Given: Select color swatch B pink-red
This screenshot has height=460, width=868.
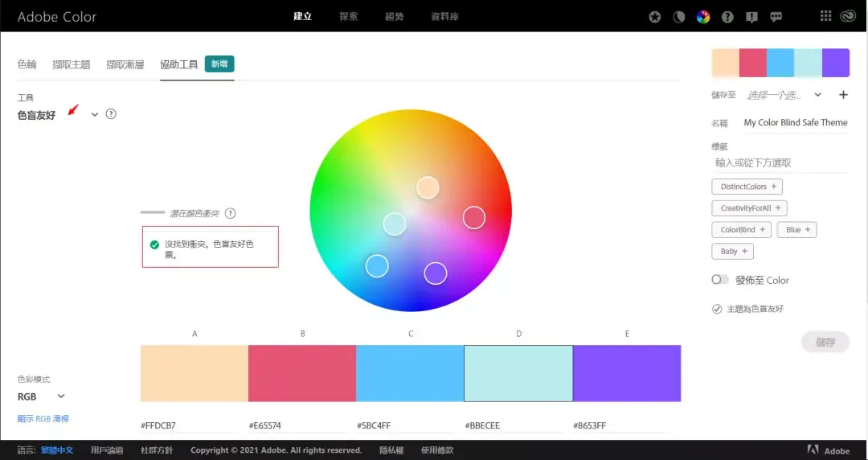Looking at the screenshot, I should [x=302, y=373].
